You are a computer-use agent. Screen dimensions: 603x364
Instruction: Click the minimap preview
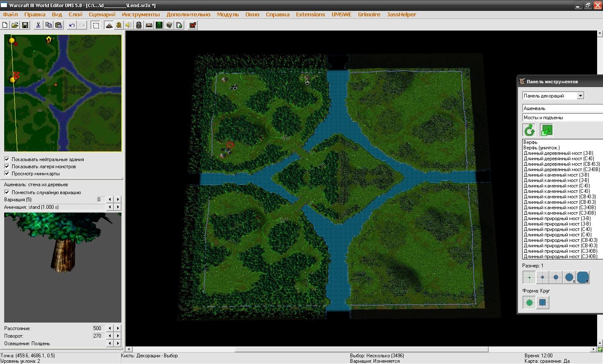[63, 93]
